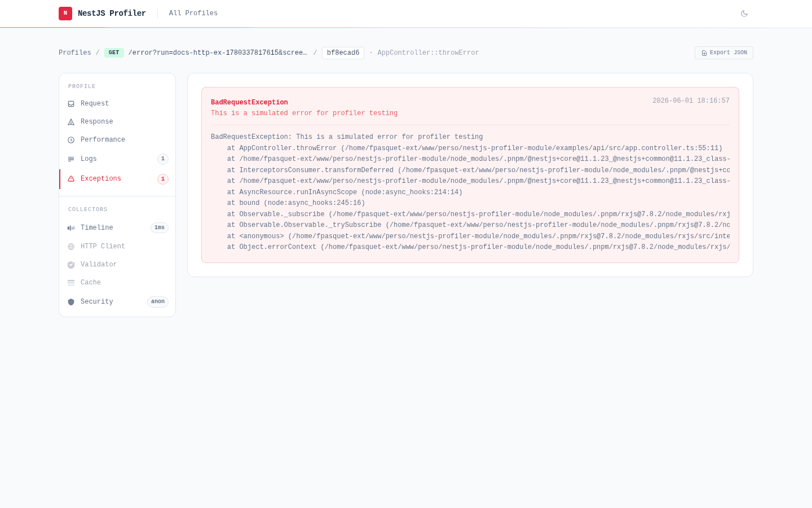Click the Logs lines icon
The width and height of the screenshot is (812, 508).
(x=71, y=159)
